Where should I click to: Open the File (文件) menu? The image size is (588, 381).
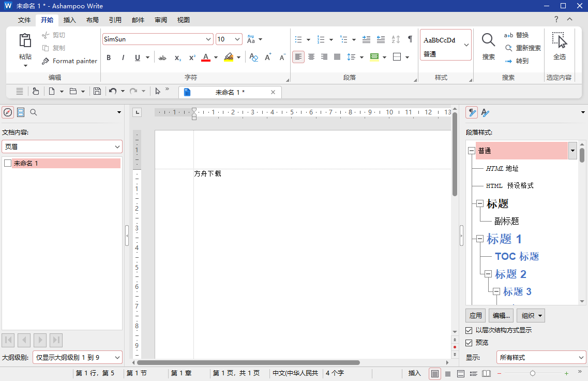pos(24,20)
